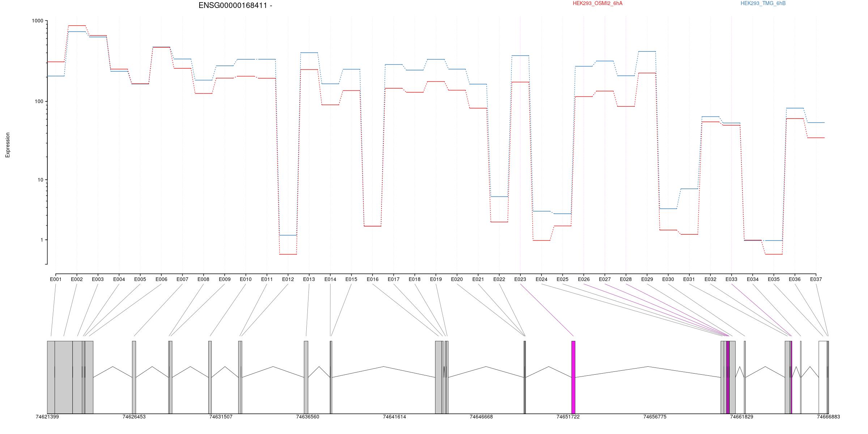The height and width of the screenshot is (434, 868).
Task: Click exon label E020
Action: point(457,279)
